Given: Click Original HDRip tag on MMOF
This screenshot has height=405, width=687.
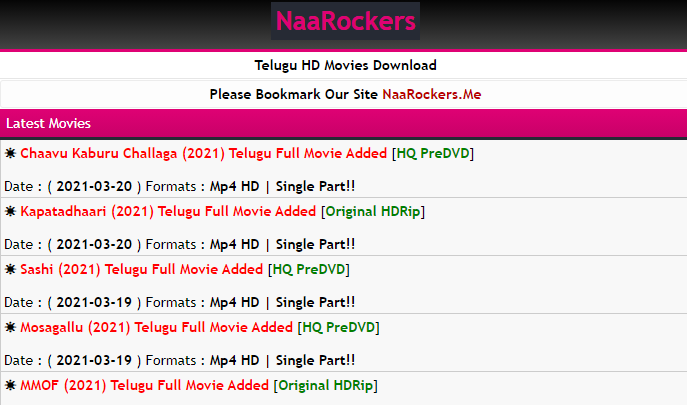Looking at the screenshot, I should click(x=326, y=385).
